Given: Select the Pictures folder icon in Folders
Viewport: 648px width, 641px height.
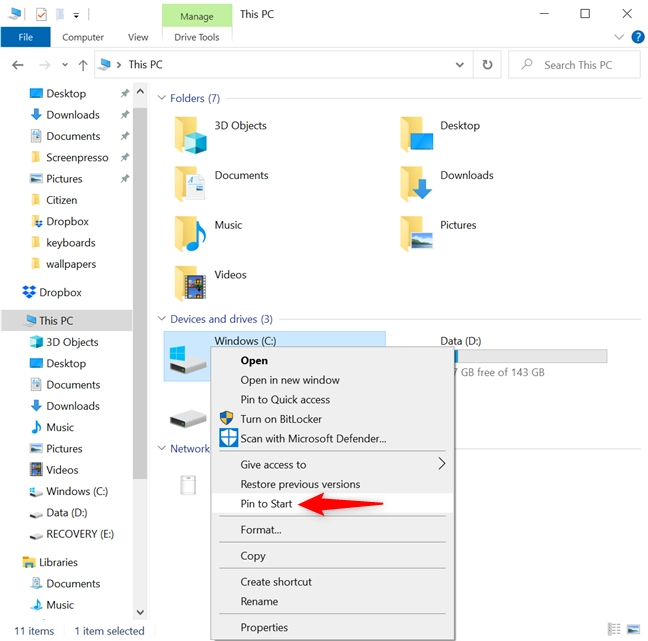Looking at the screenshot, I should (x=417, y=234).
